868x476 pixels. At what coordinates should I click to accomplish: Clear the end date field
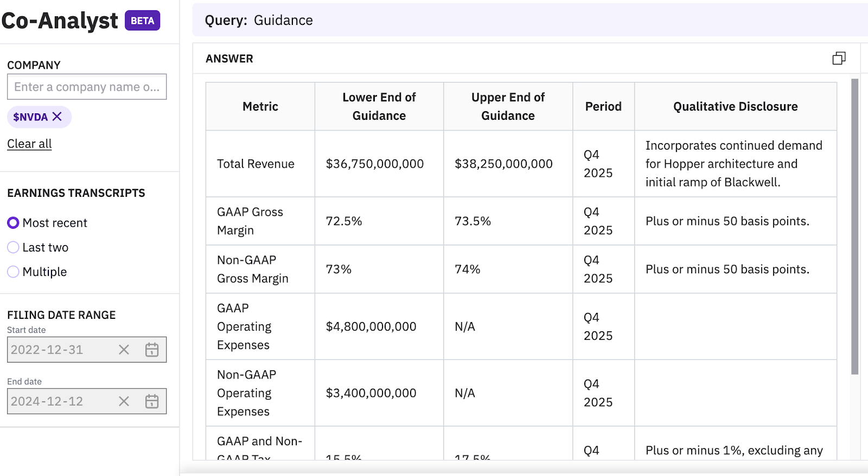pos(124,401)
